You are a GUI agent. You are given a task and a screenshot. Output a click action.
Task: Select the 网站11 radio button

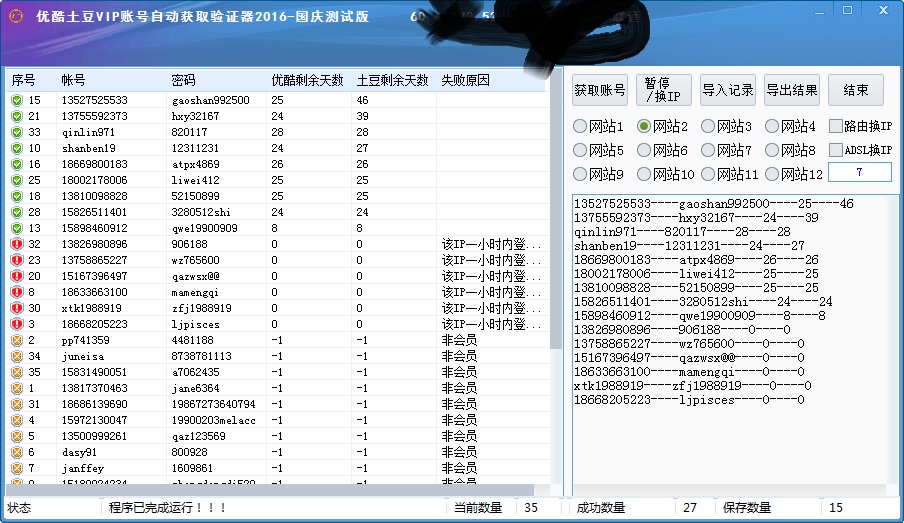[x=708, y=174]
